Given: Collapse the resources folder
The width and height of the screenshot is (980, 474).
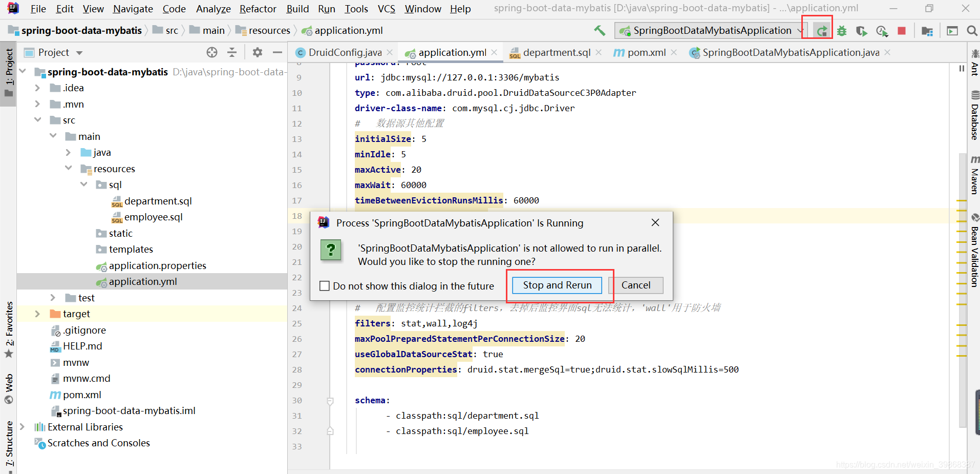Looking at the screenshot, I should click(x=68, y=169).
